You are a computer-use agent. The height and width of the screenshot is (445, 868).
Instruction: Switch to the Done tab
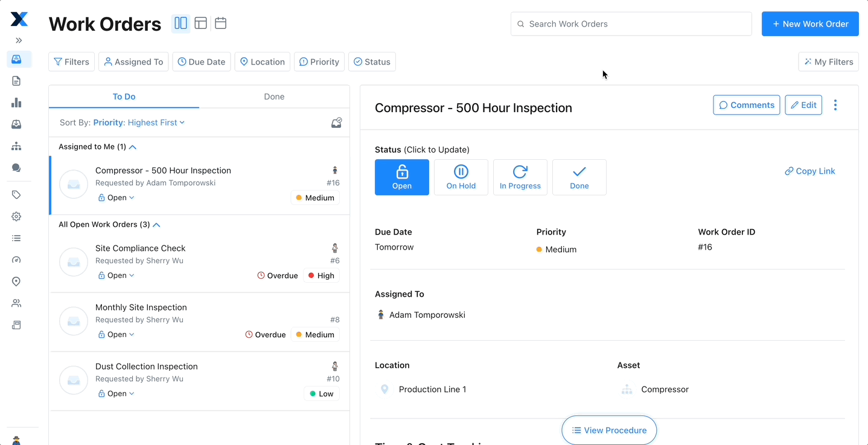274,96
